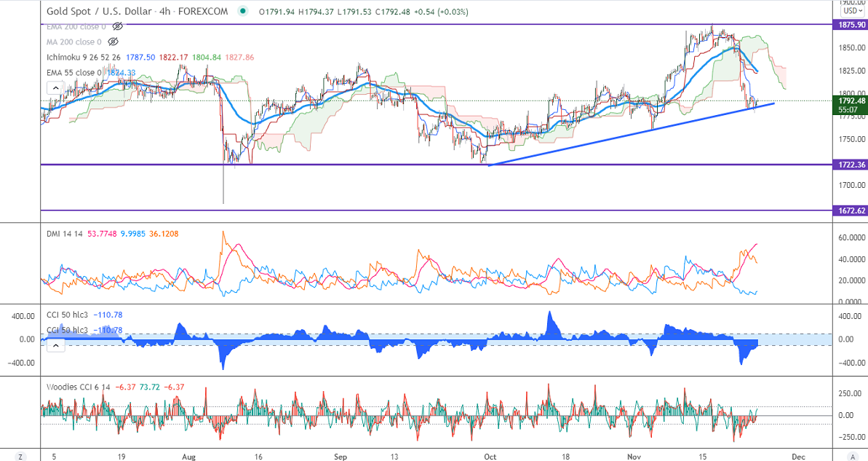Select the DMI 14 14 indicator legend
Image resolution: width=868 pixels, height=461 pixels.
click(64, 234)
